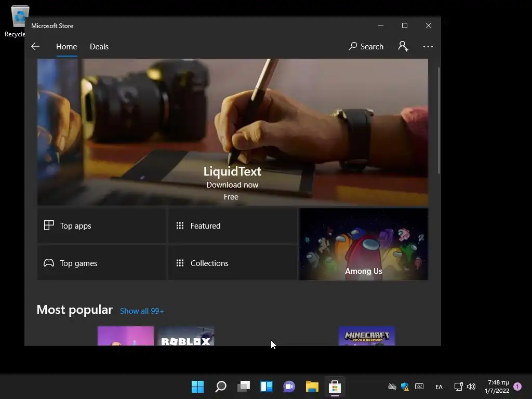Open the Collections tile
Screen dimensions: 532x399
(x=233, y=263)
